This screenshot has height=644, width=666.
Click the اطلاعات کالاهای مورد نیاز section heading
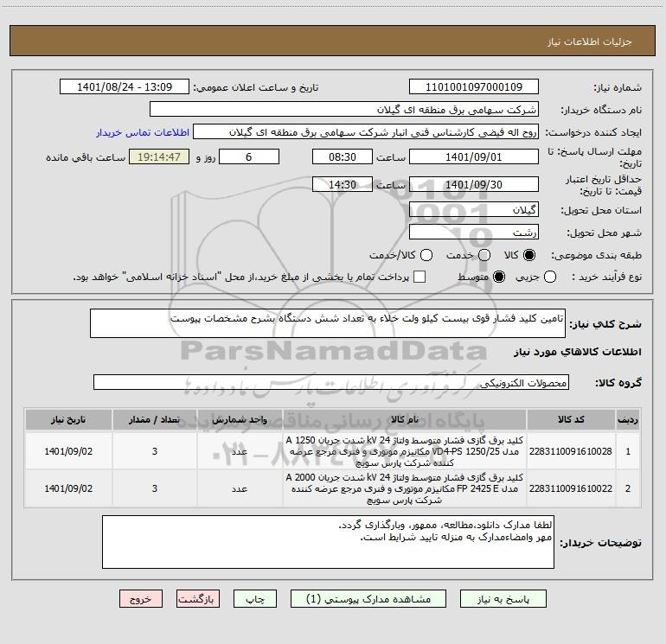click(577, 352)
